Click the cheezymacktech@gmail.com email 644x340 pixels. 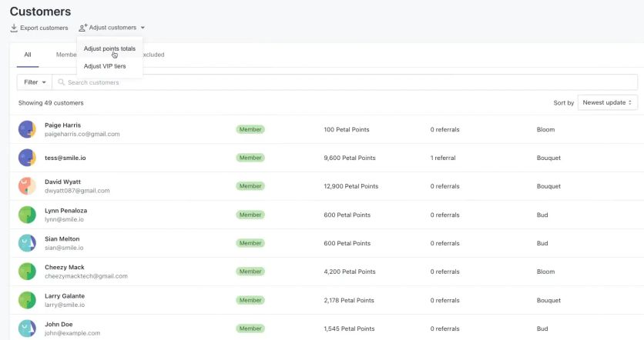pyautogui.click(x=86, y=275)
